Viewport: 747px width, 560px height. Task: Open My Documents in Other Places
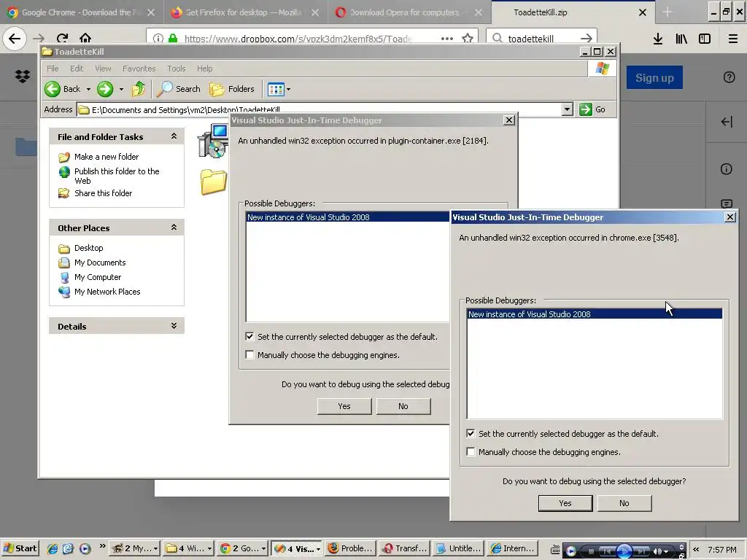pos(100,262)
